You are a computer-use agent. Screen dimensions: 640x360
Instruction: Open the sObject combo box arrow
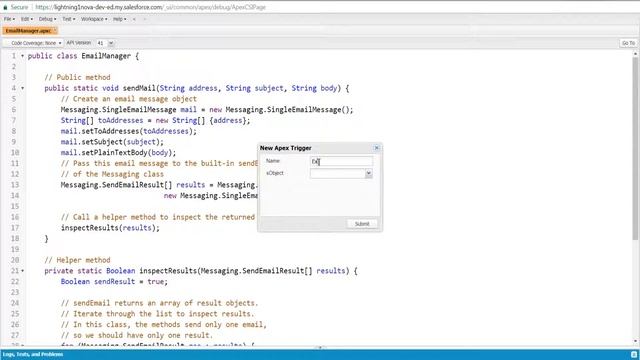(x=369, y=174)
